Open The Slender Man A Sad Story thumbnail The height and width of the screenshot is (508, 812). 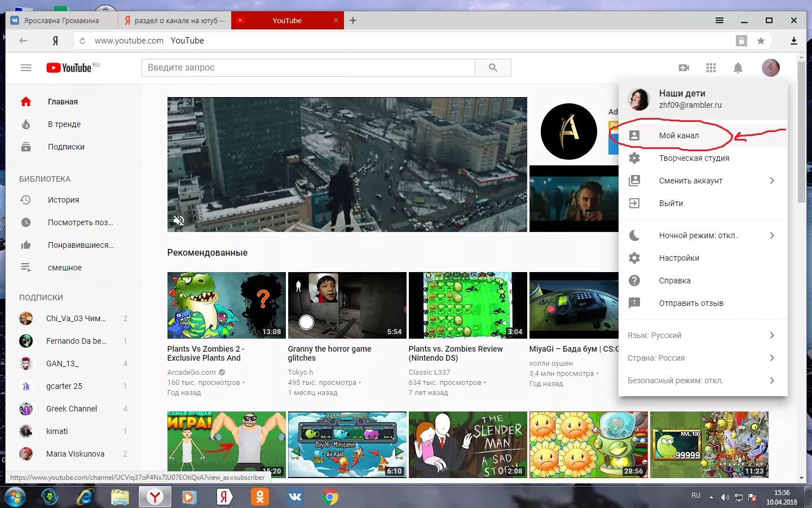467,445
